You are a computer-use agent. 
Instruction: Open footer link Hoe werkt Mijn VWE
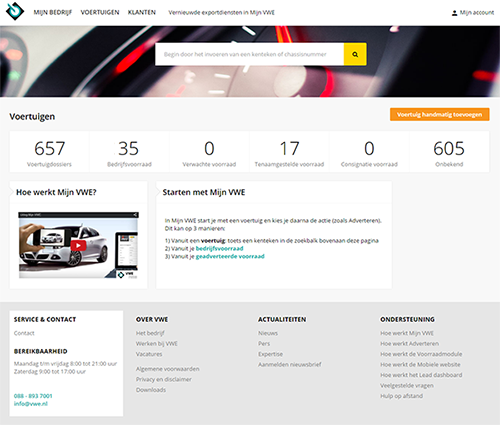407,333
